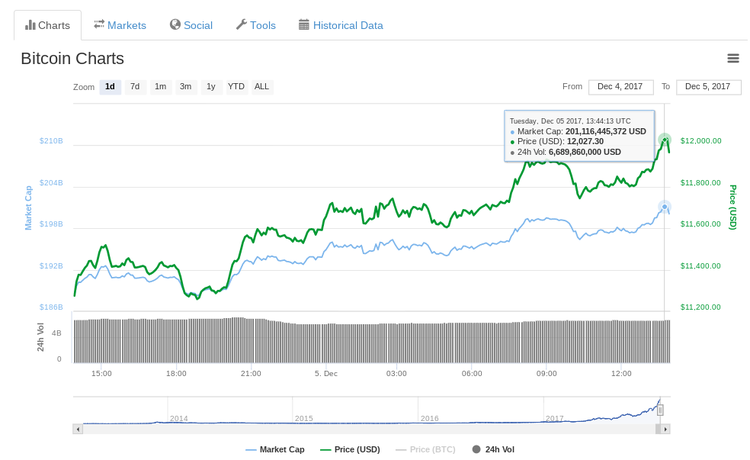Click the navigator scroll right arrow
The image size is (750, 460).
(x=665, y=429)
